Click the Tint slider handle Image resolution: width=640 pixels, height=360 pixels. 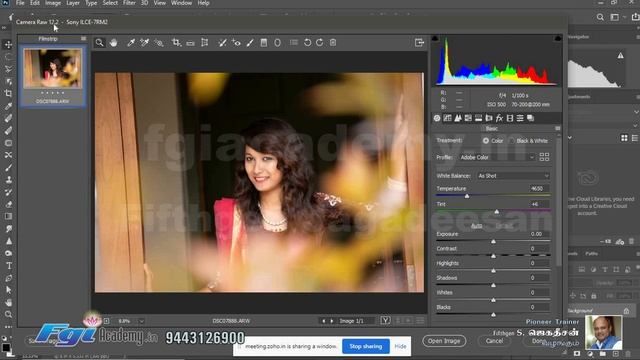tap(497, 211)
